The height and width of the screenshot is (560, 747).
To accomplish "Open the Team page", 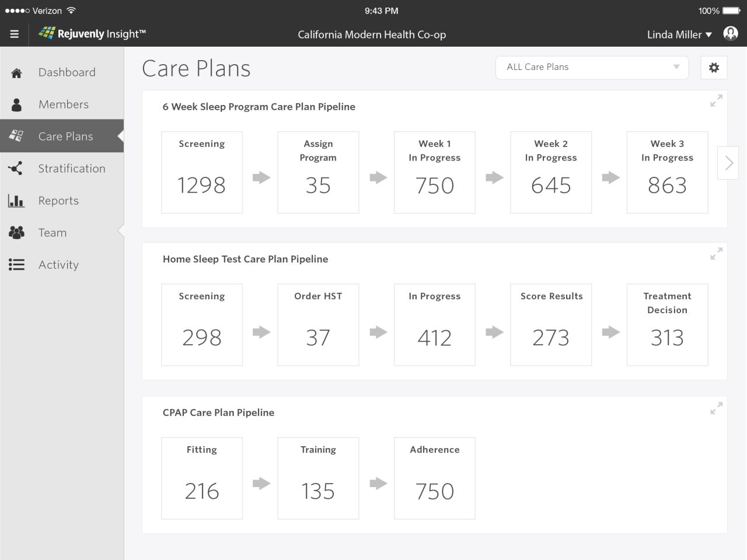I will (52, 233).
